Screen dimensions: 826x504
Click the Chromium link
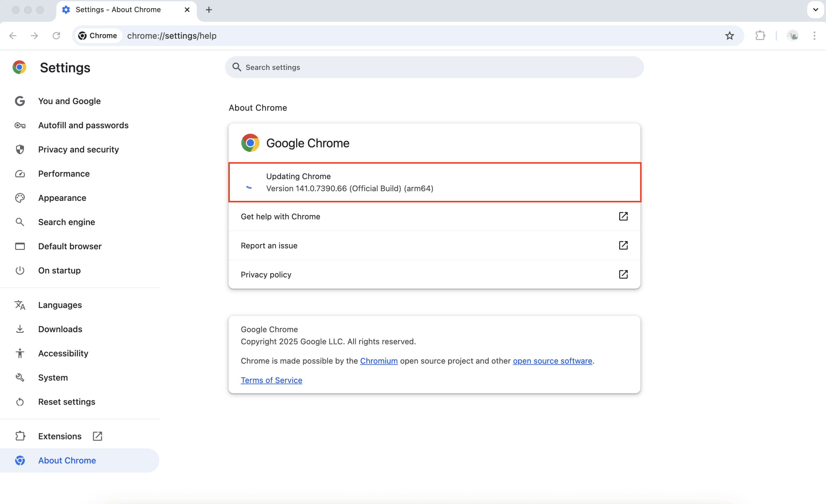379,361
